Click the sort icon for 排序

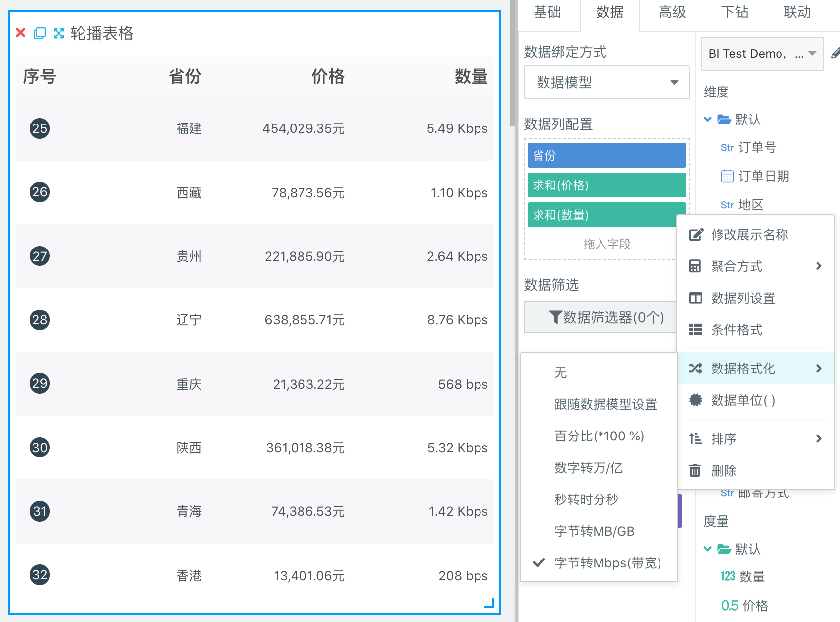(x=695, y=439)
